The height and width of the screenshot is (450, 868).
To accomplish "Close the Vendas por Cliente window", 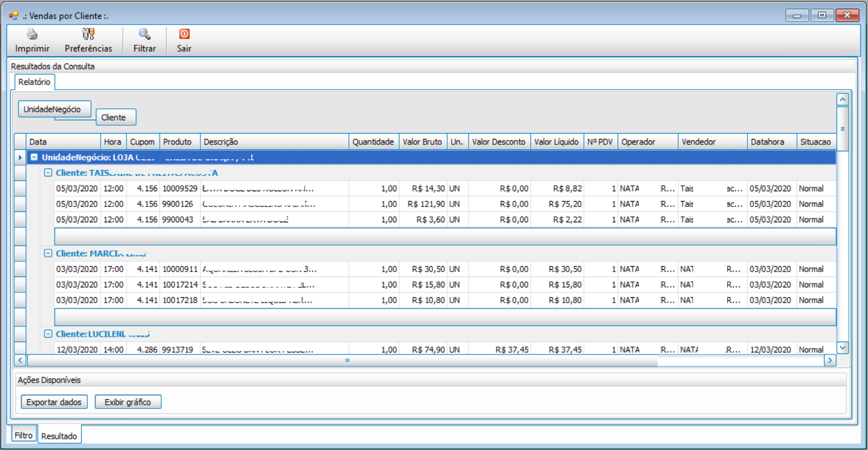I will (x=847, y=15).
